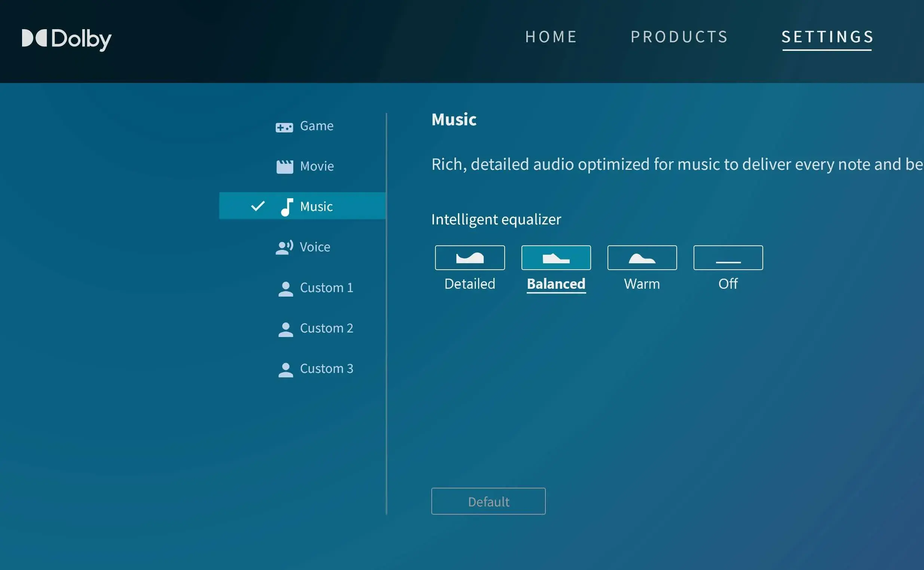The width and height of the screenshot is (924, 570).
Task: Select the Warm equalizer preset
Action: [x=642, y=257]
